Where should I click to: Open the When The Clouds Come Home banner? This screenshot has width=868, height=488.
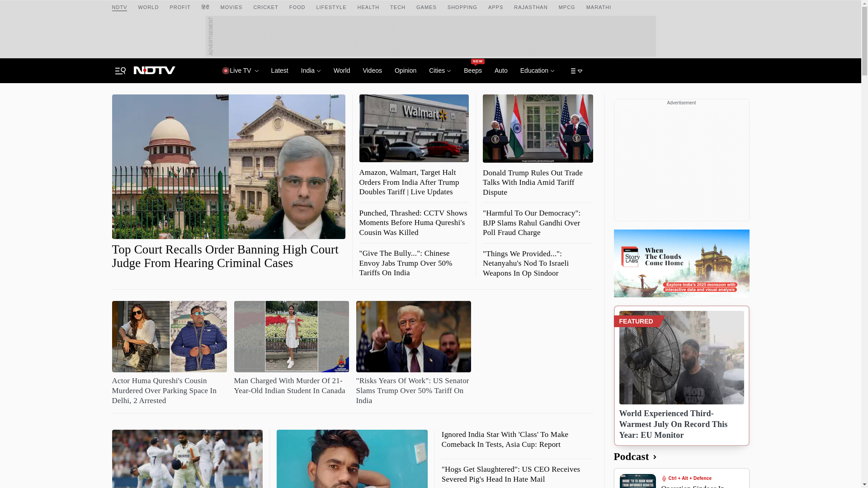tap(681, 263)
